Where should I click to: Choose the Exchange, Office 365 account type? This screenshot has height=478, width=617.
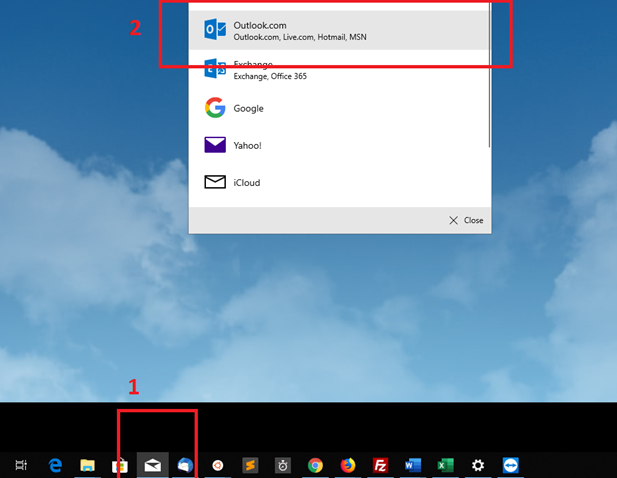point(339,70)
